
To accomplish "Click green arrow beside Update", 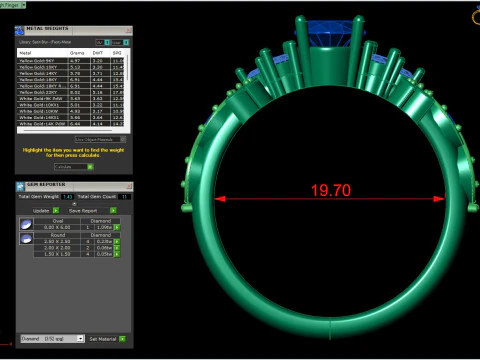I will (x=56, y=210).
